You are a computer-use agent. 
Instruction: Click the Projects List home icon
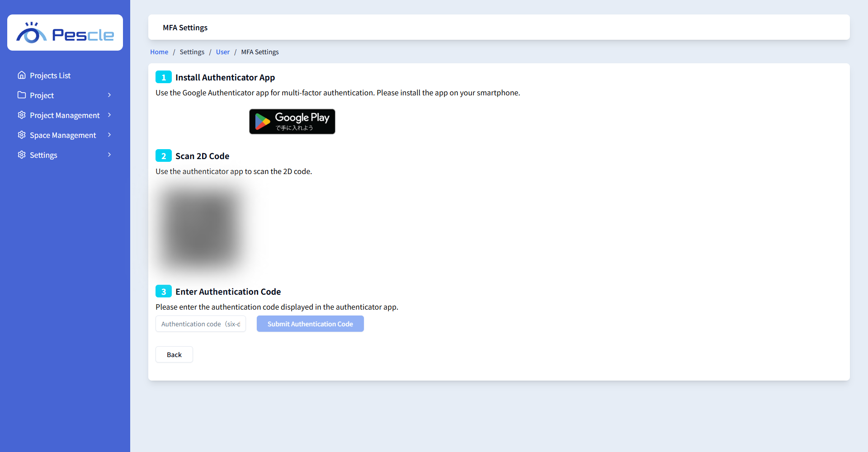click(x=22, y=75)
